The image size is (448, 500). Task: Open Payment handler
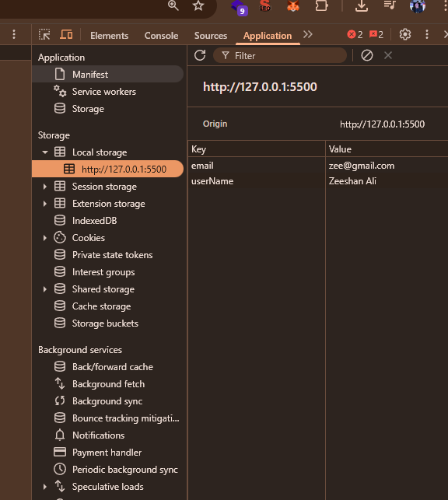pos(108,453)
